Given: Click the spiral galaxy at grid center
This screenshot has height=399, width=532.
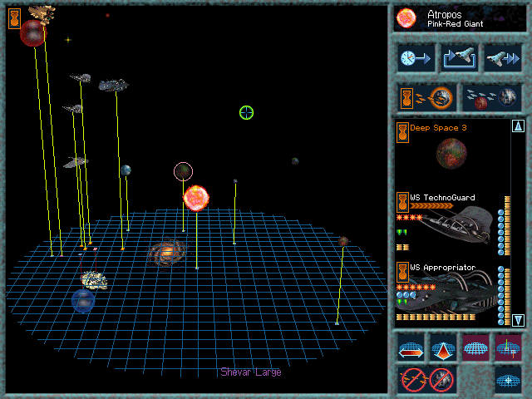Looking at the screenshot, I should click(167, 253).
